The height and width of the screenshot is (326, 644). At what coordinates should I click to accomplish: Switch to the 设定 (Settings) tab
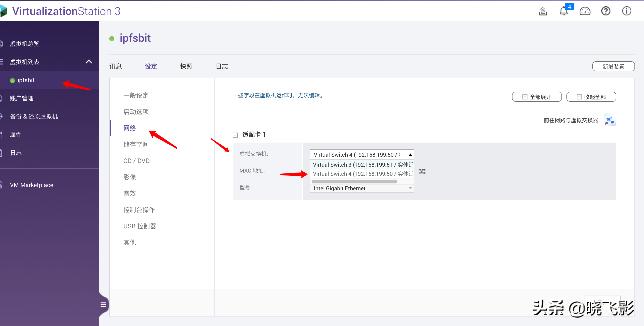click(151, 66)
